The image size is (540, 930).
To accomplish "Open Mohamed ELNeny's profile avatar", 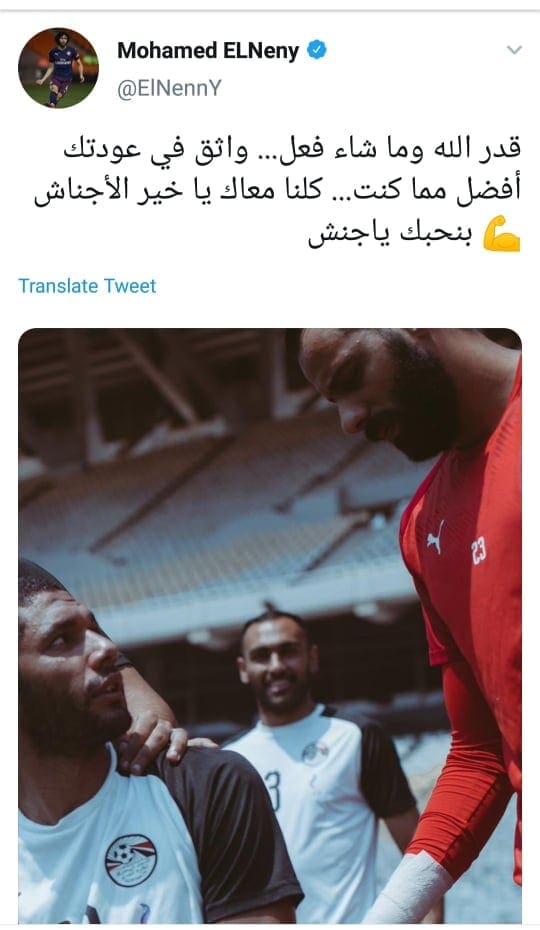I will point(58,68).
